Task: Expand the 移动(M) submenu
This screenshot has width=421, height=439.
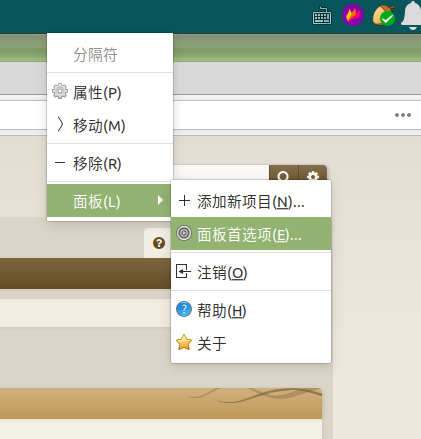Action: (110, 125)
